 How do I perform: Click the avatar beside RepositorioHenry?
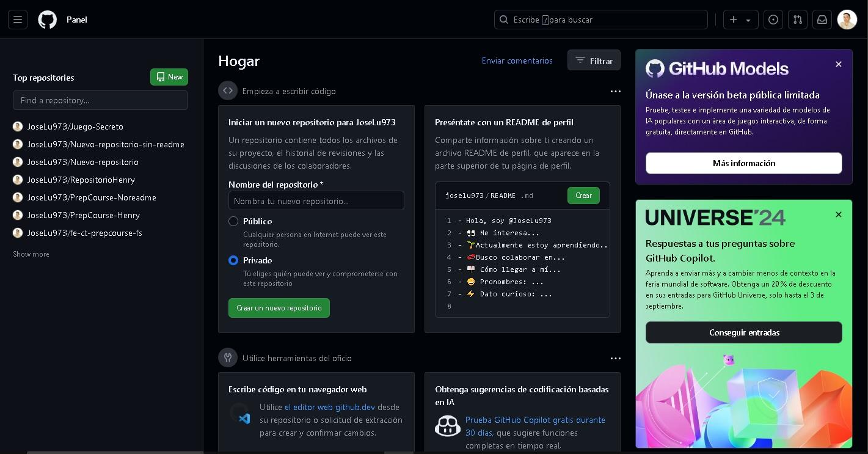click(x=18, y=180)
